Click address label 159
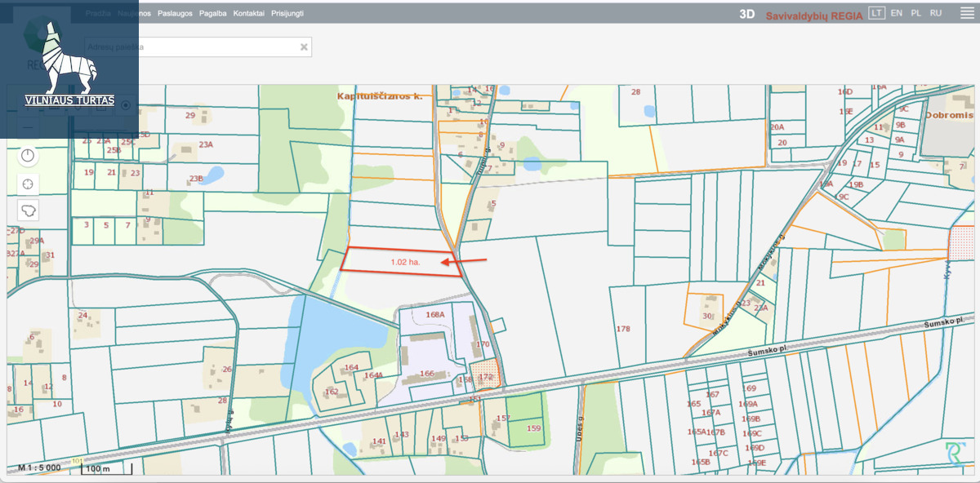 point(534,428)
